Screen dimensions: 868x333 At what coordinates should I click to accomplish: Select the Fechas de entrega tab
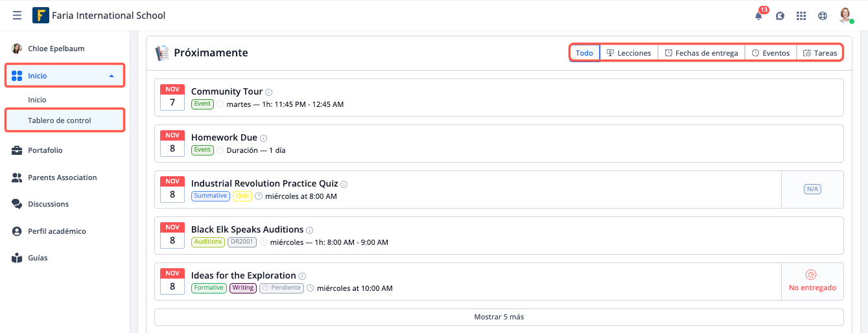click(701, 53)
